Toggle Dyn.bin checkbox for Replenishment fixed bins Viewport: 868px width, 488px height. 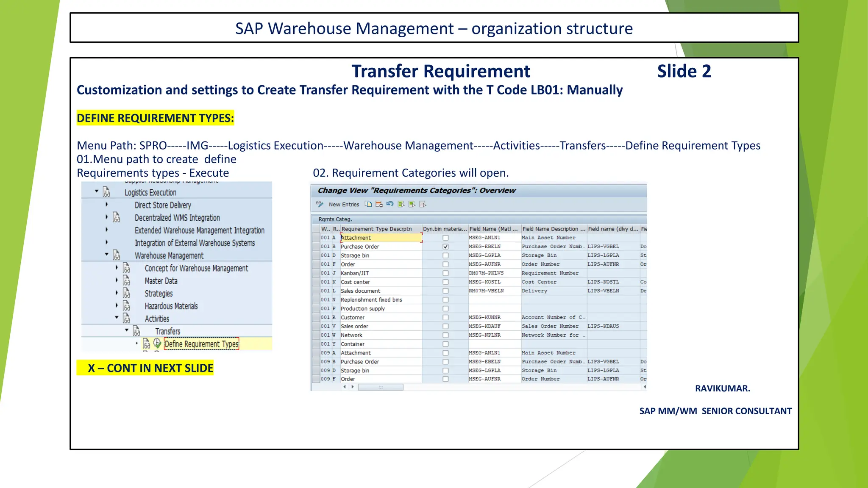(x=445, y=300)
